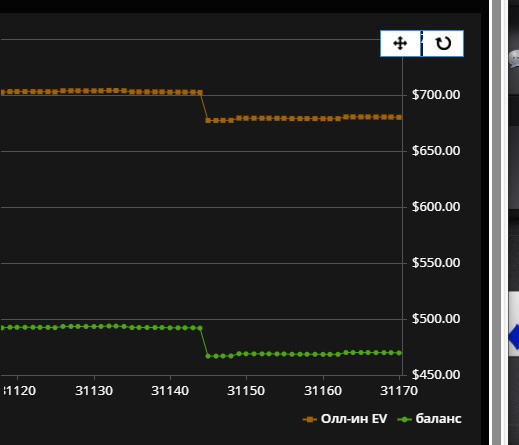Click the $500.00 axis label

(436, 319)
